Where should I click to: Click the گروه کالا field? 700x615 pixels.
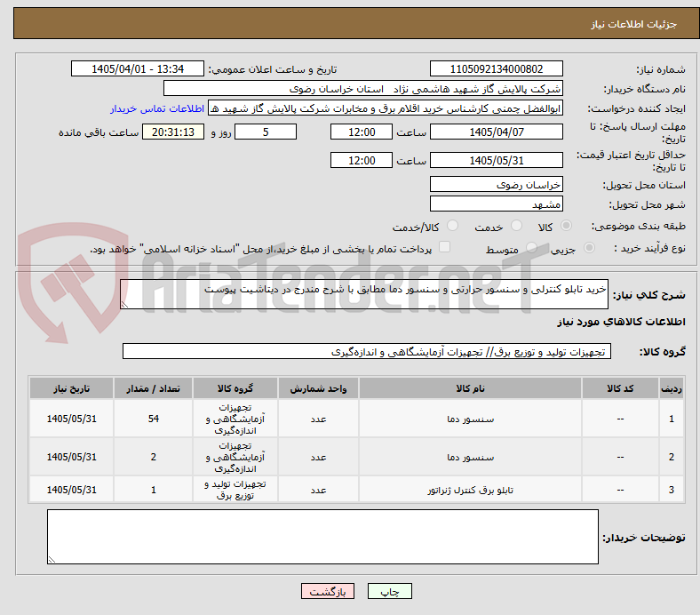(367, 352)
